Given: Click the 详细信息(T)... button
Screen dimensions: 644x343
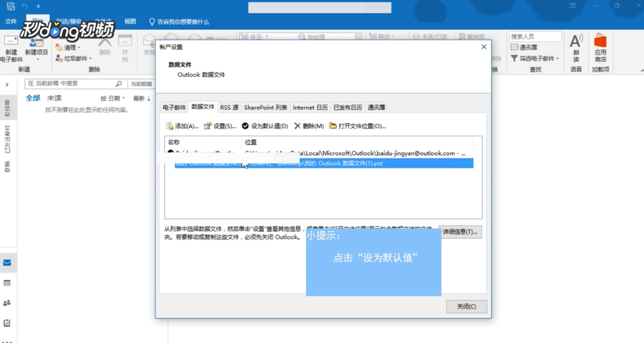Looking at the screenshot, I should [460, 232].
